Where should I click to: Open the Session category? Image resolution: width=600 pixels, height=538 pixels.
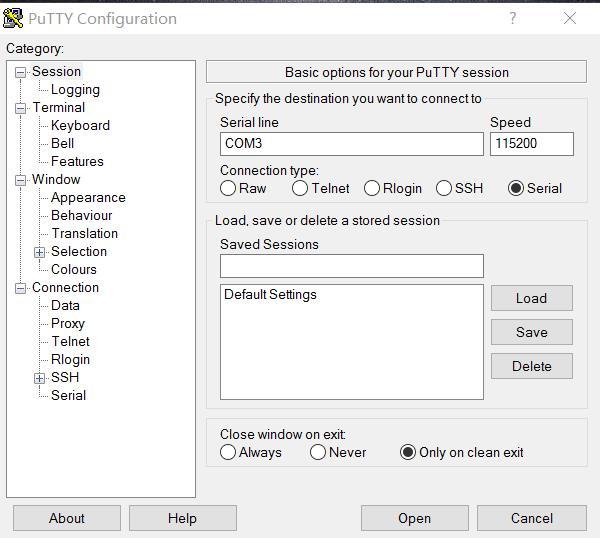pyautogui.click(x=56, y=72)
